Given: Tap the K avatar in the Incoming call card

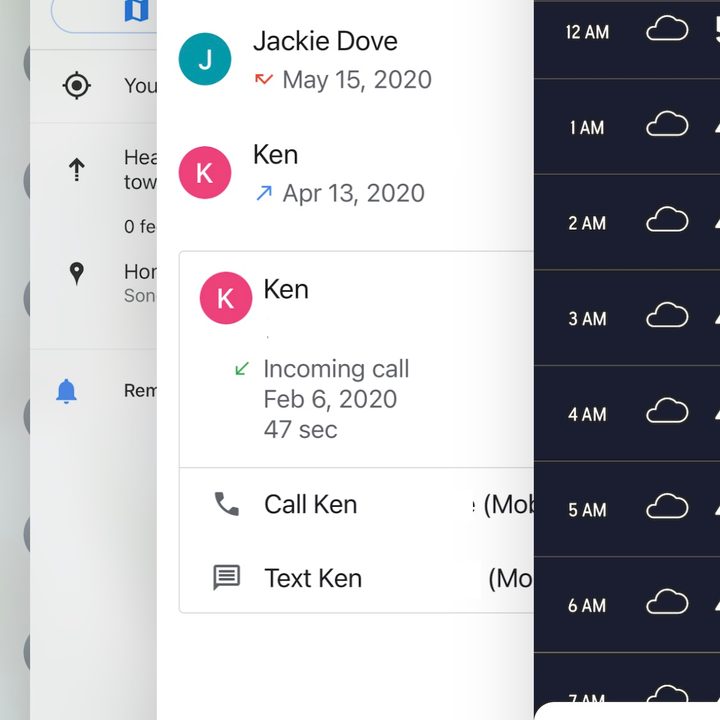Looking at the screenshot, I should (x=226, y=298).
